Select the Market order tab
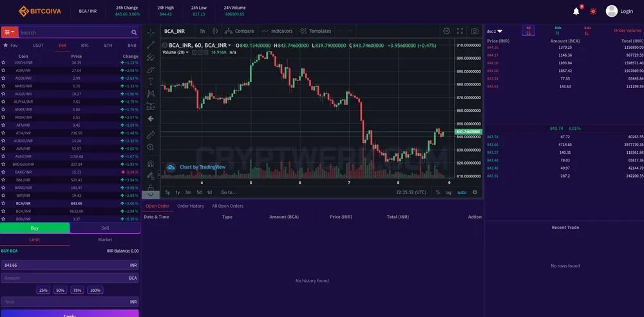 point(105,239)
